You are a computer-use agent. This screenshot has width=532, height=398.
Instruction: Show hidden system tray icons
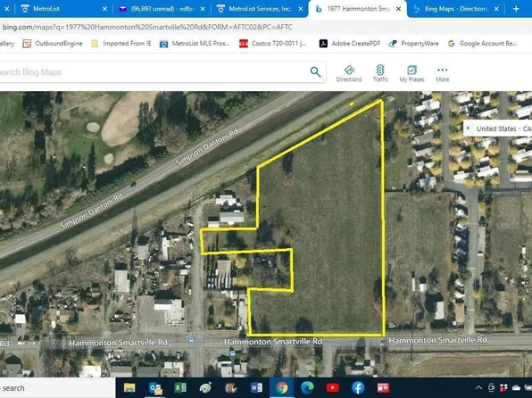coord(478,387)
